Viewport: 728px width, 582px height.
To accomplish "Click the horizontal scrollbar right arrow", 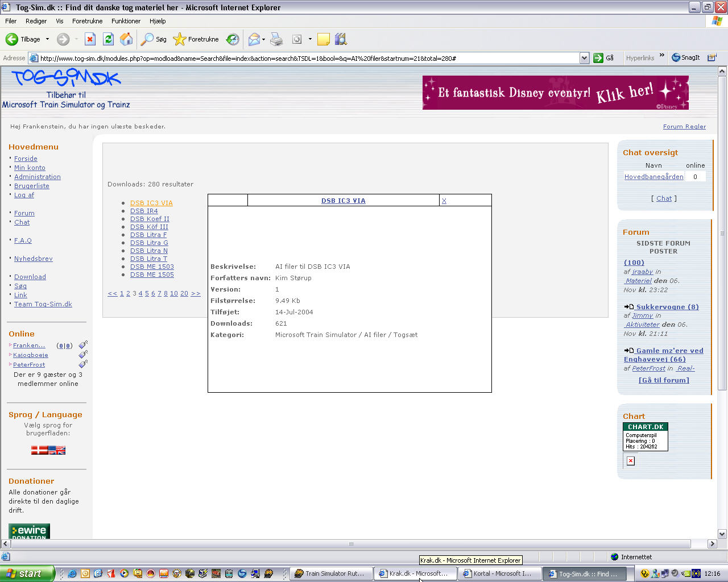I will pos(712,544).
